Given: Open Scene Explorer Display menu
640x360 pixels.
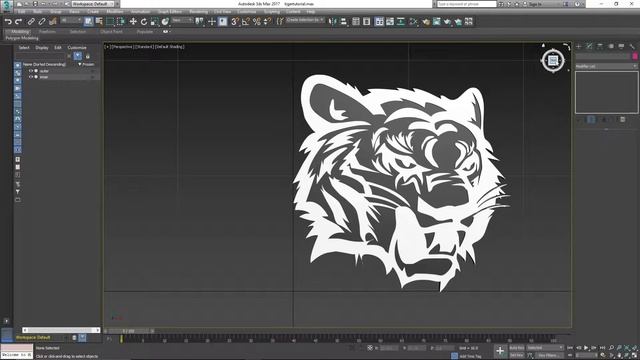Looking at the screenshot, I should pyautogui.click(x=42, y=48).
